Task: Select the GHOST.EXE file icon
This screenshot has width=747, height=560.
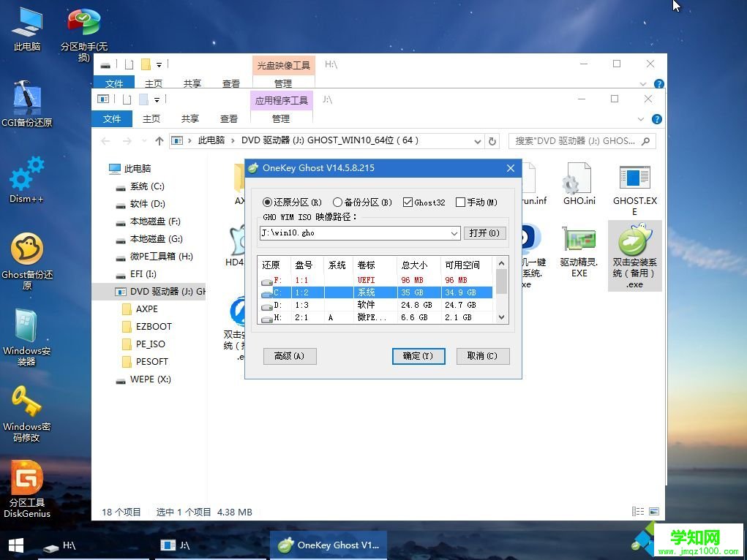Action: click(x=634, y=183)
